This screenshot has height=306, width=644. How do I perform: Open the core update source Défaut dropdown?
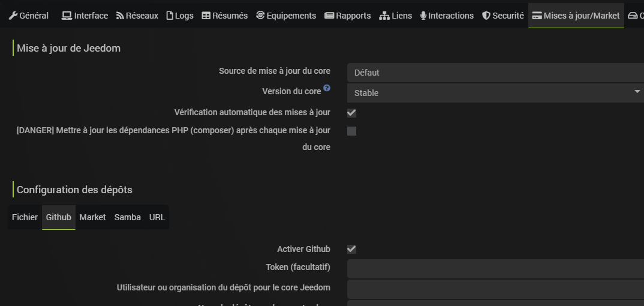tap(495, 73)
